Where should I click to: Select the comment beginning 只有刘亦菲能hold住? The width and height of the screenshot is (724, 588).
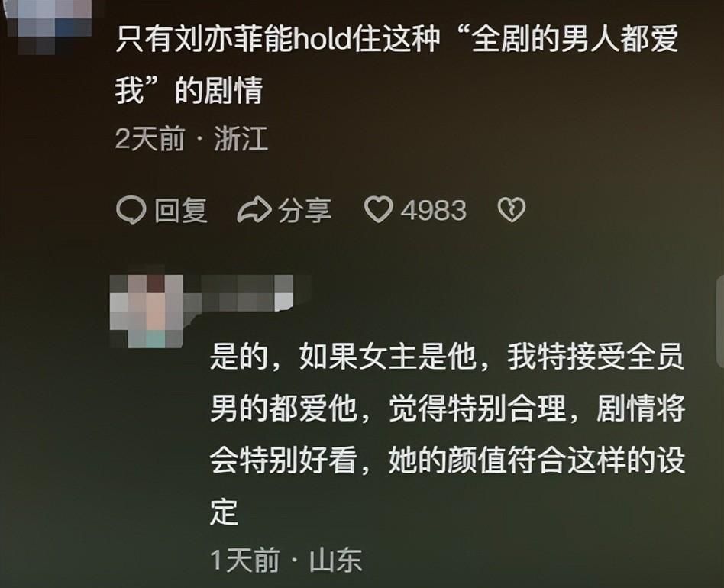[397, 64]
